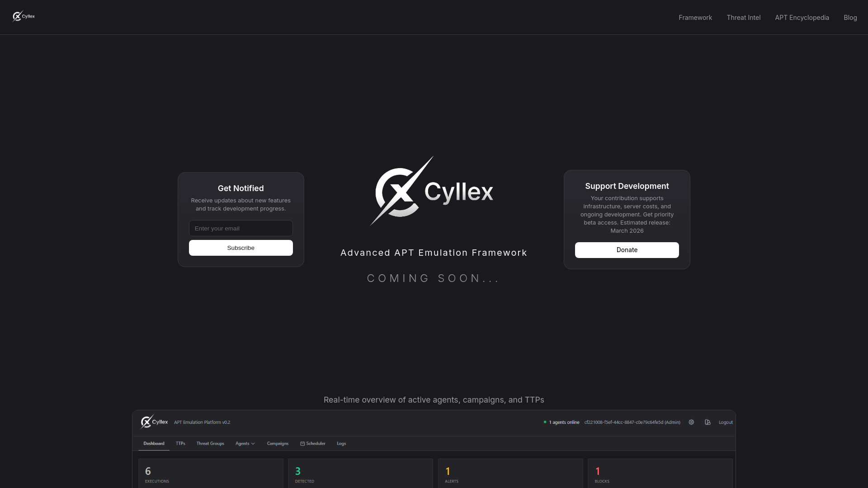Toggle the theme using the half-circle icon

click(x=708, y=422)
